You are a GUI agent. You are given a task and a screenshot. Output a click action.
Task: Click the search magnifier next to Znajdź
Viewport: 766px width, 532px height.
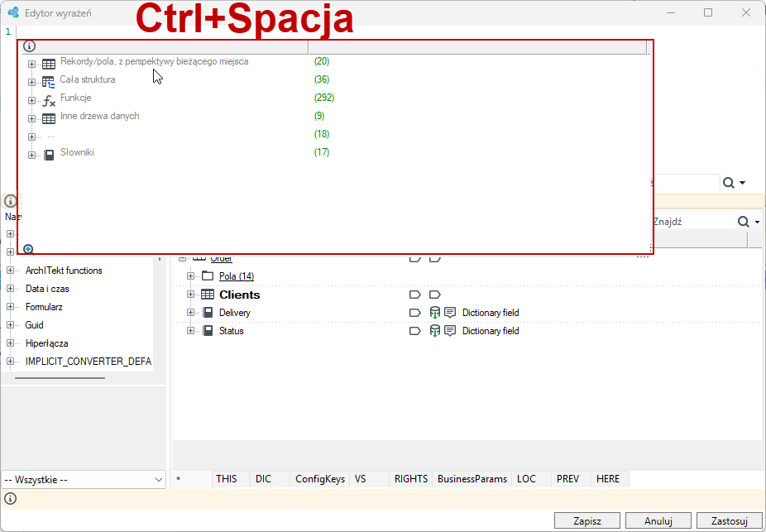coord(743,222)
